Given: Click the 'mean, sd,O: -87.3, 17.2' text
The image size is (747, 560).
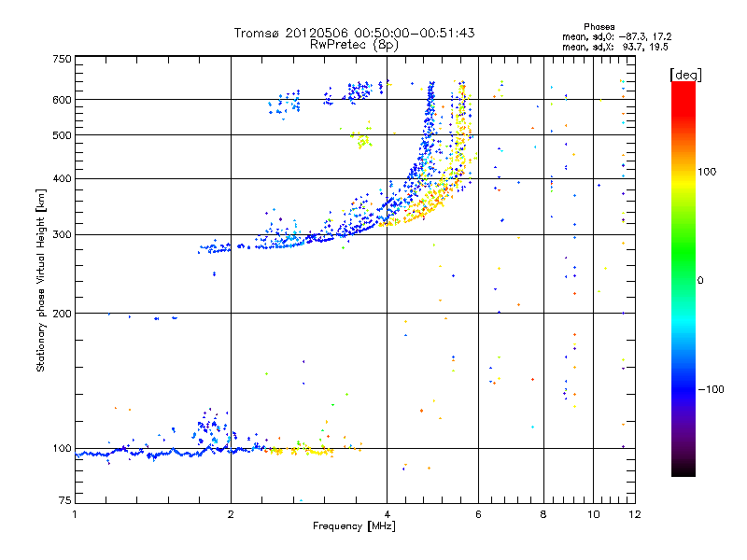Looking at the screenshot, I should point(617,36).
